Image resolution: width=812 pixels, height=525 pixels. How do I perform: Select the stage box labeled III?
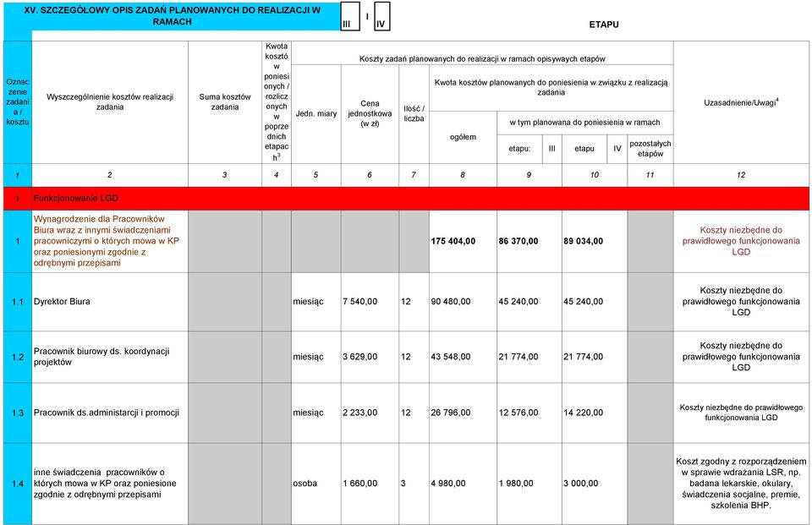[350, 16]
